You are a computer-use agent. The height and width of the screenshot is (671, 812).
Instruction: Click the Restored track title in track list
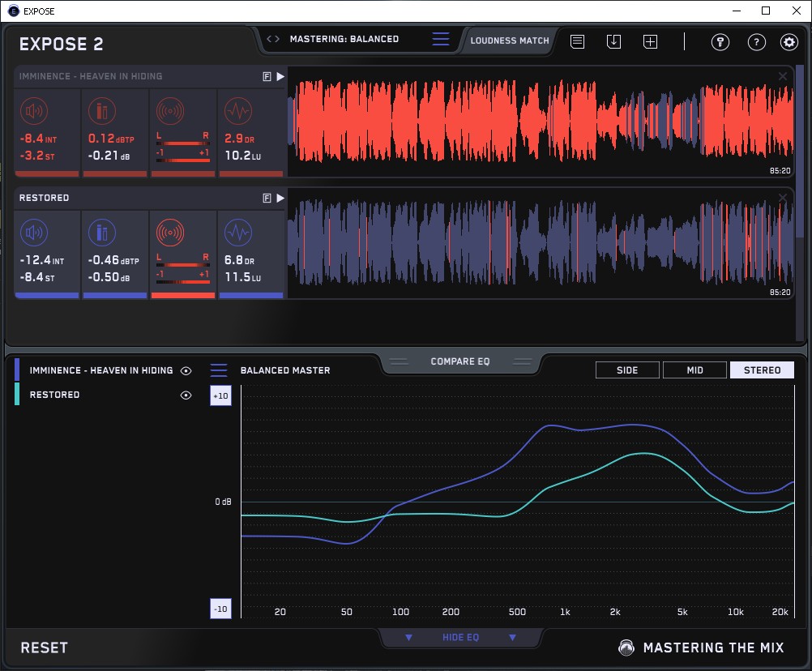(44, 198)
